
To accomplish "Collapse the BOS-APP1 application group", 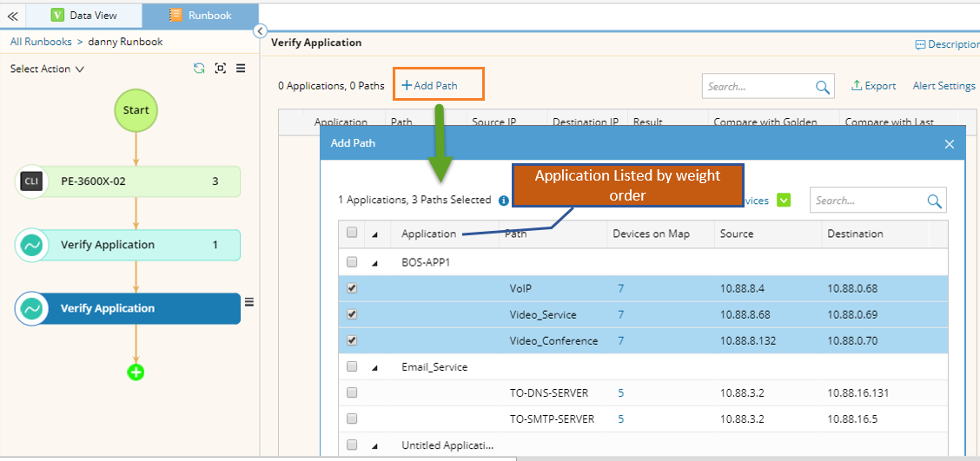I will click(x=375, y=262).
